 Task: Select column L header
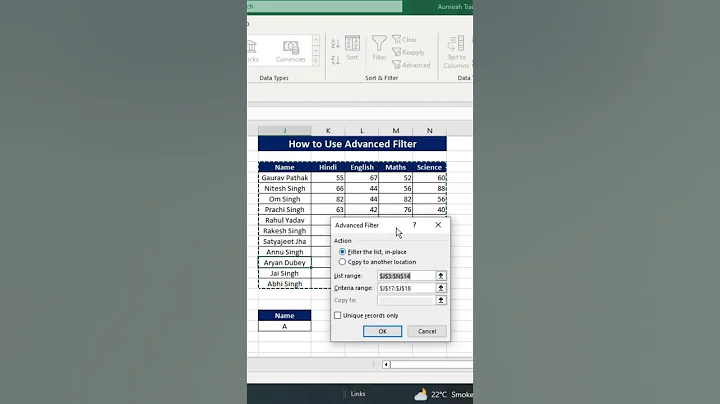coord(362,131)
